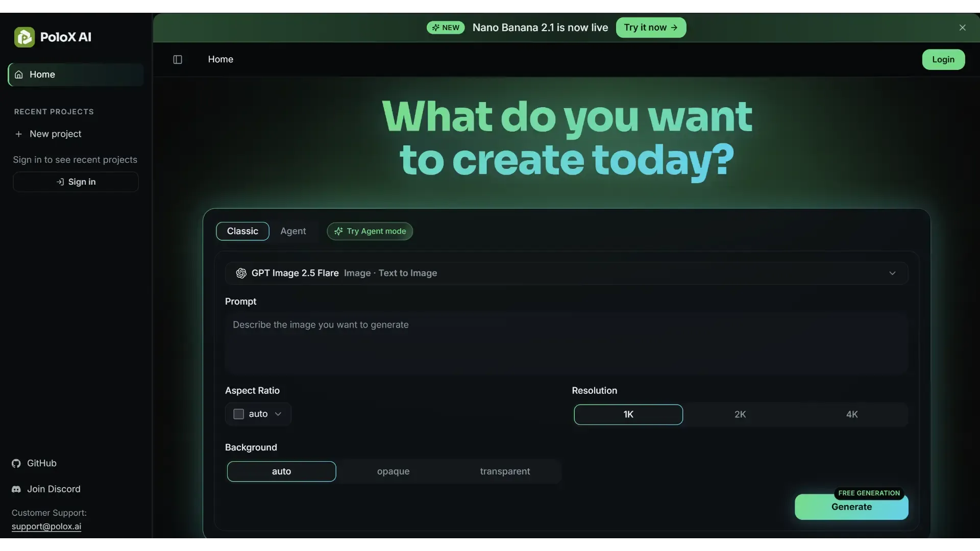Choose the transparent background option
This screenshot has height=551, width=980.
click(x=505, y=471)
